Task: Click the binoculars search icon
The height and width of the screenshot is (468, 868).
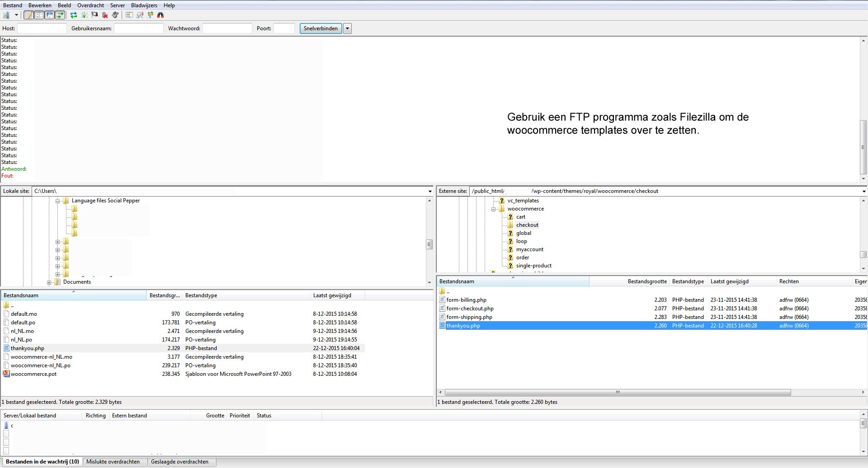Action: [160, 15]
